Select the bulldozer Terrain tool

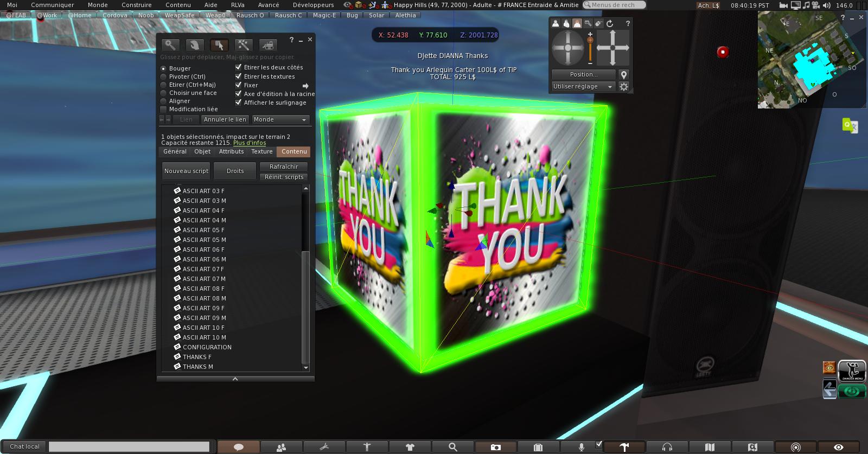click(x=267, y=45)
